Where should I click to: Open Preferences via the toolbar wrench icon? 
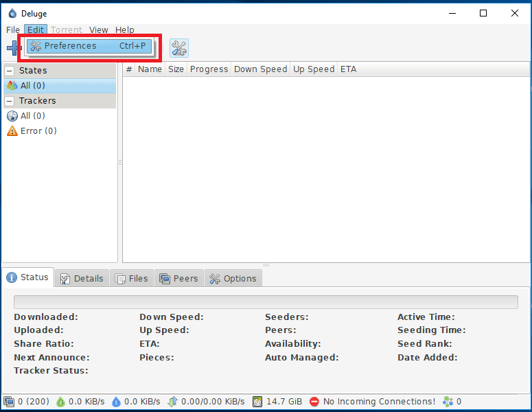[179, 48]
